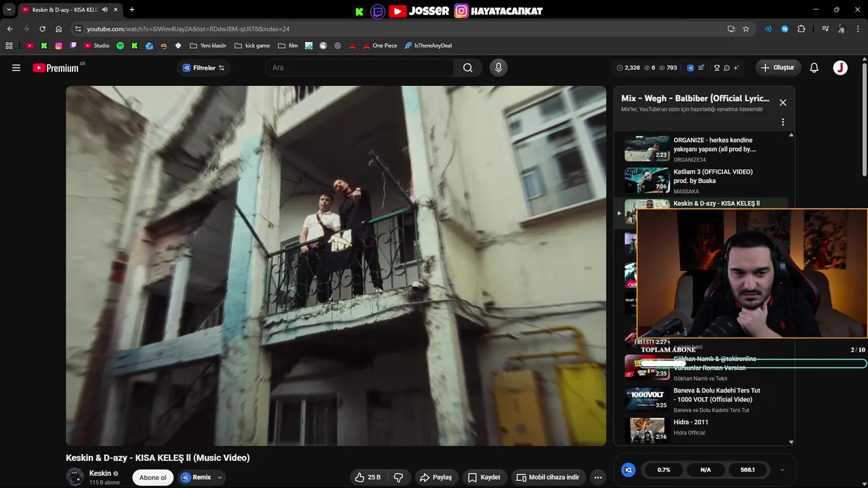Open site information icon in address bar
The width and height of the screenshot is (868, 488).
pos(78,29)
